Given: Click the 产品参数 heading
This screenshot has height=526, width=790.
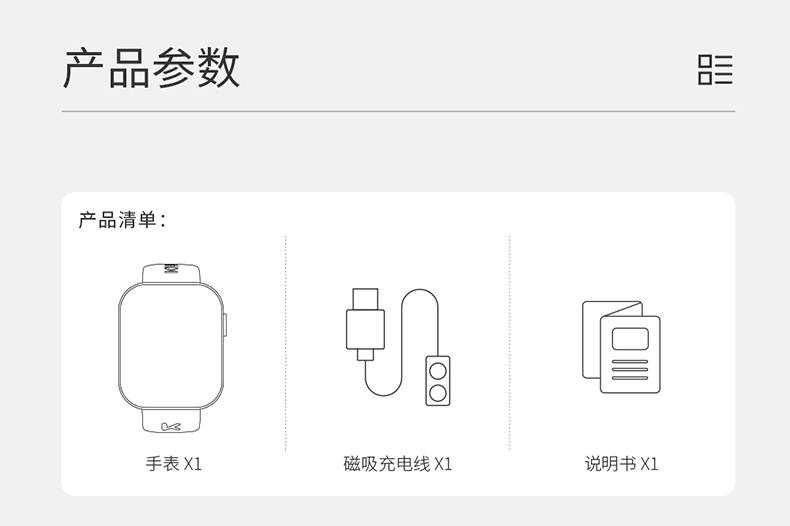Looking at the screenshot, I should click(151, 68).
